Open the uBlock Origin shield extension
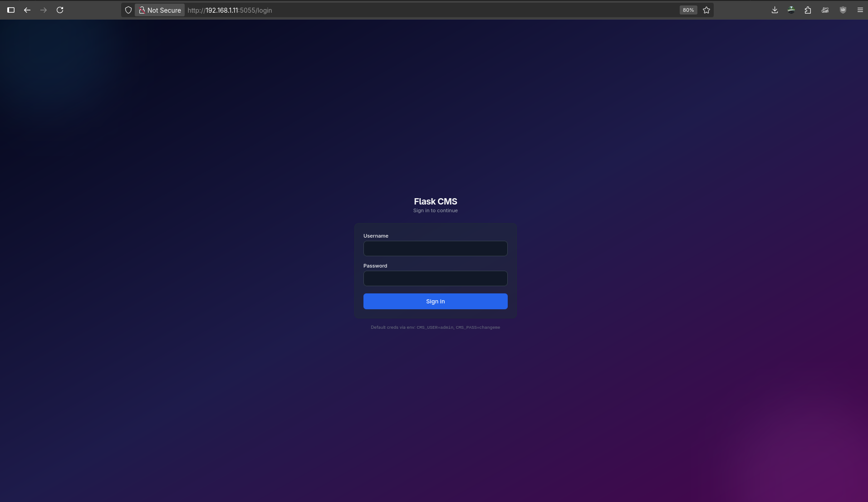Image resolution: width=868 pixels, height=502 pixels. click(x=843, y=10)
